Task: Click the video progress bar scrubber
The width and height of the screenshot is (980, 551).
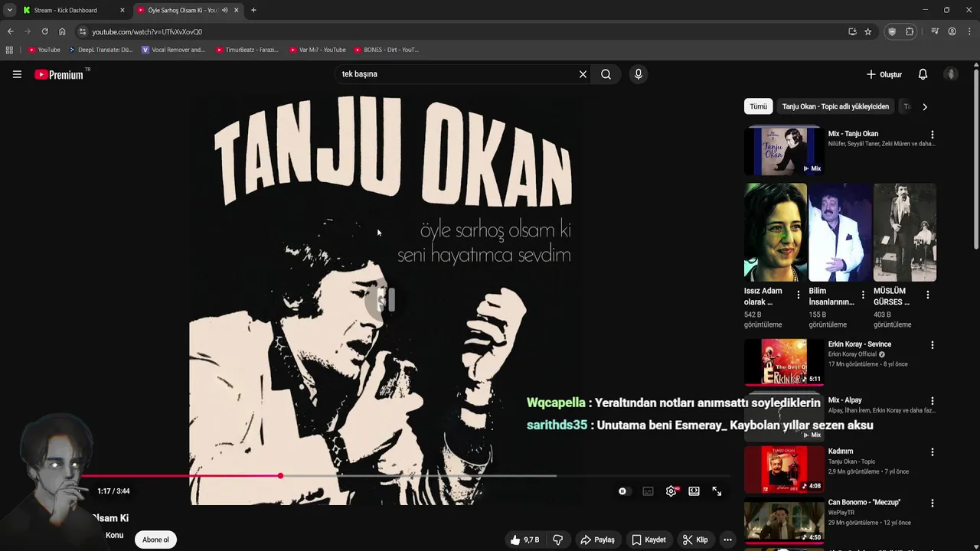Action: pyautogui.click(x=280, y=476)
